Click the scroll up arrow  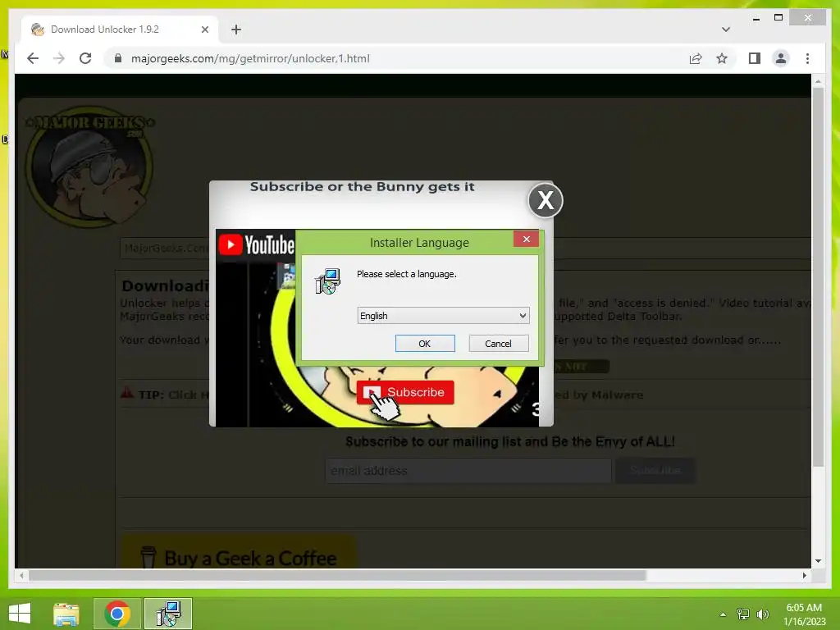pyautogui.click(x=818, y=81)
